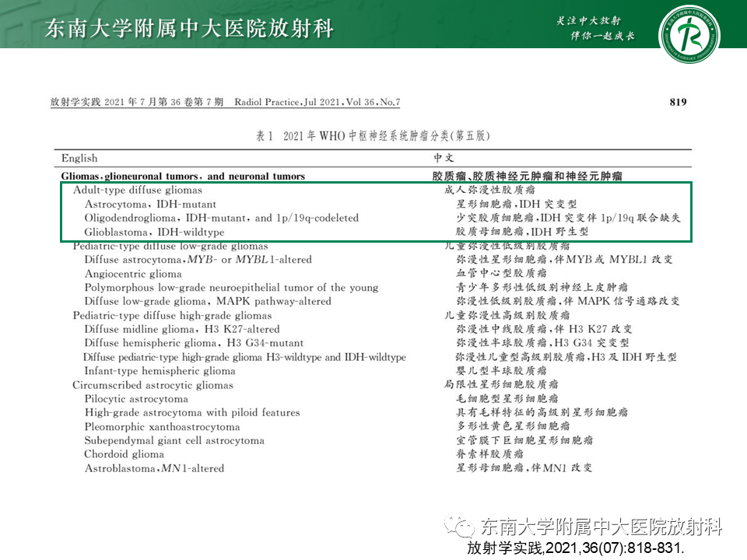Click 弥漫性中线胶质瘤,伴H3 K27改变 cell
Viewport: 747px width, 560px height.
544,329
